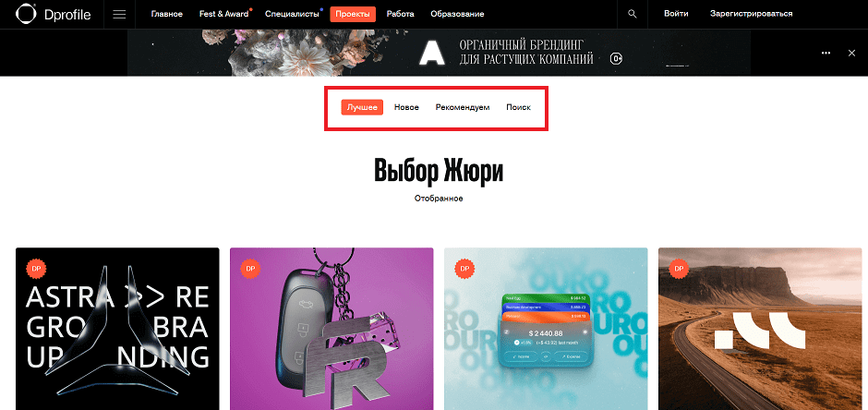Viewport: 868px width, 410px height.
Task: Click the Dprofile logo icon
Action: click(26, 14)
